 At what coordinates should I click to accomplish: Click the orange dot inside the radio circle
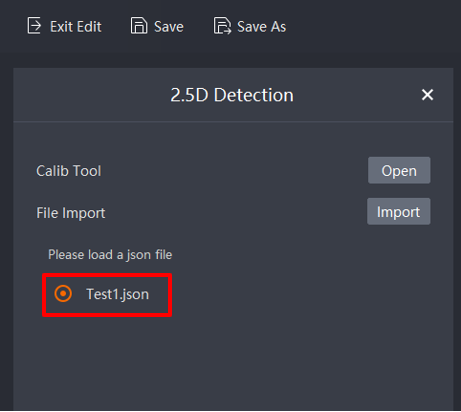[x=63, y=294]
